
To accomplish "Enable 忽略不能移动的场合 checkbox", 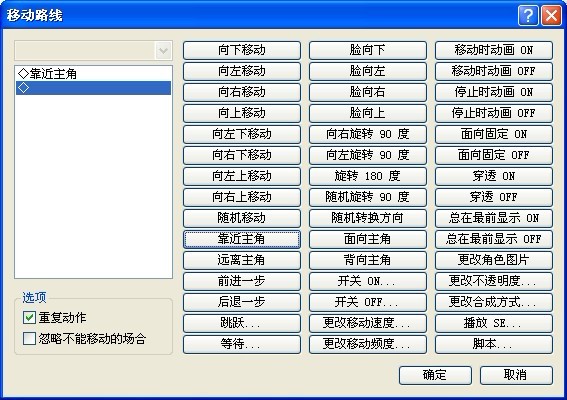I will pyautogui.click(x=29, y=339).
